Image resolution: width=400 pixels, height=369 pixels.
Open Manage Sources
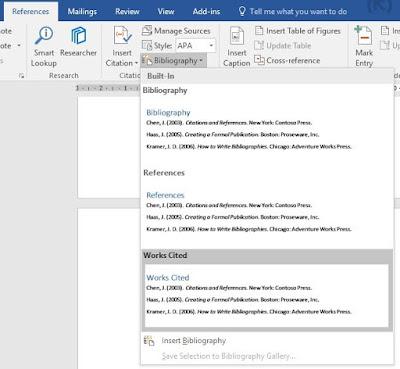coord(176,31)
